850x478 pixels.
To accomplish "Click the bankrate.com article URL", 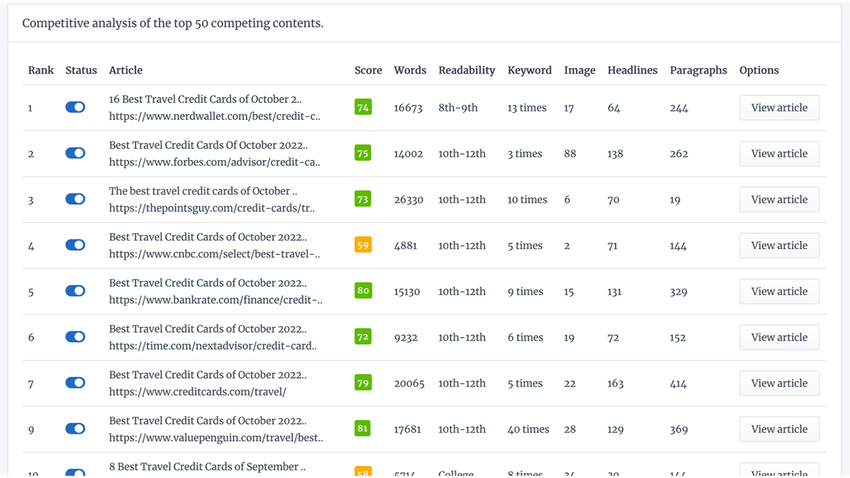I will click(x=215, y=300).
